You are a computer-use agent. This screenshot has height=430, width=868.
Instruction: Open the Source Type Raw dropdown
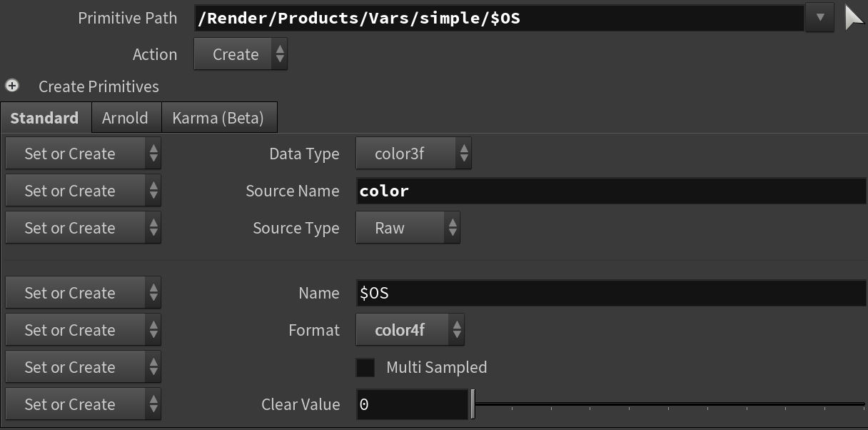408,228
